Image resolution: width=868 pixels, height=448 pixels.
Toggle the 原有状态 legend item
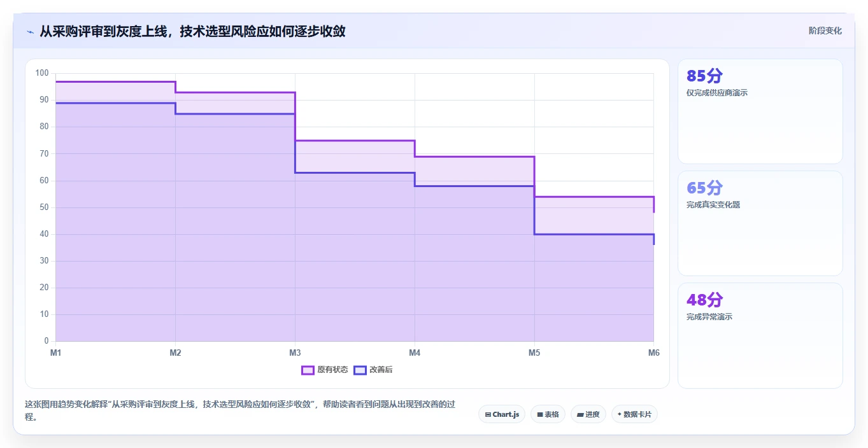[x=325, y=370]
